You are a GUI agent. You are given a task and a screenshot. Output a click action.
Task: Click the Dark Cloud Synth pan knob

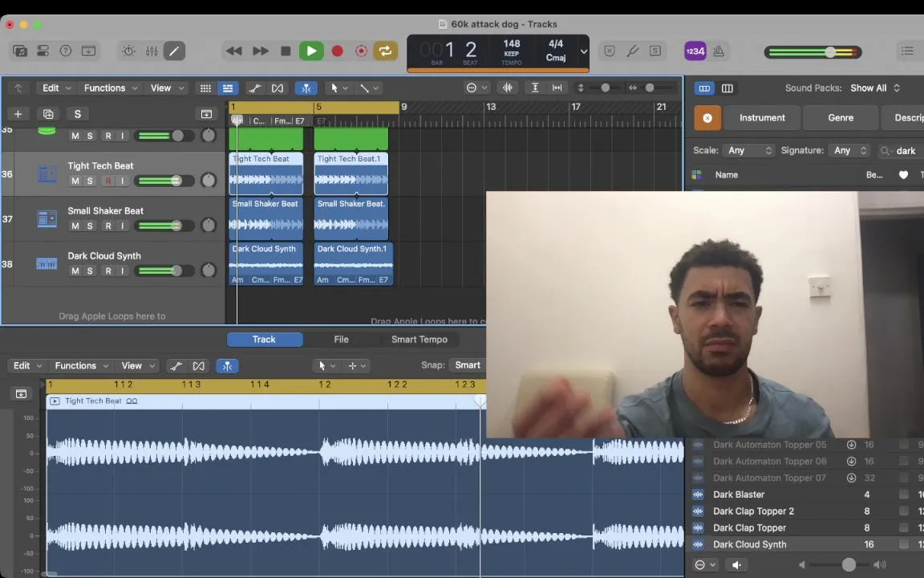pos(209,270)
